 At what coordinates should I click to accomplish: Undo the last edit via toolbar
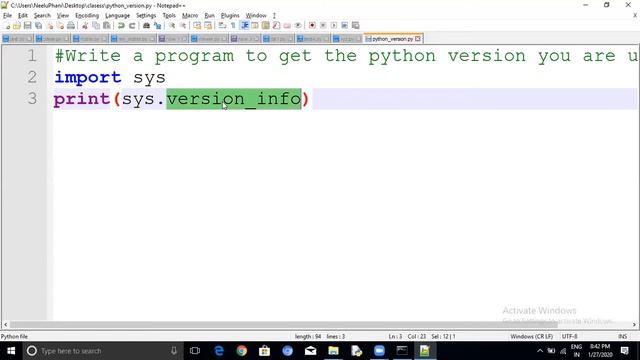[x=121, y=25]
